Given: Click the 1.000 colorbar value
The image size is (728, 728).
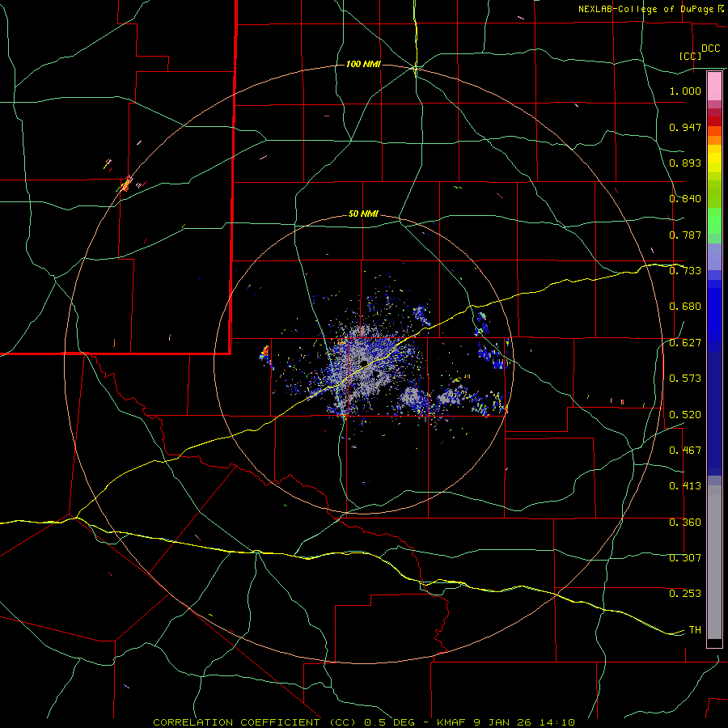Looking at the screenshot, I should (685, 91).
